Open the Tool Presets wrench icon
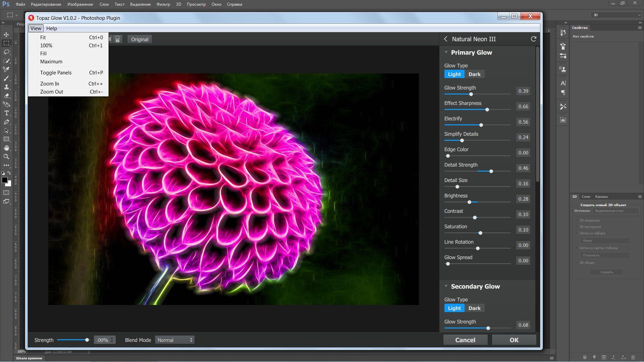The width and height of the screenshot is (644, 362). 563,106
